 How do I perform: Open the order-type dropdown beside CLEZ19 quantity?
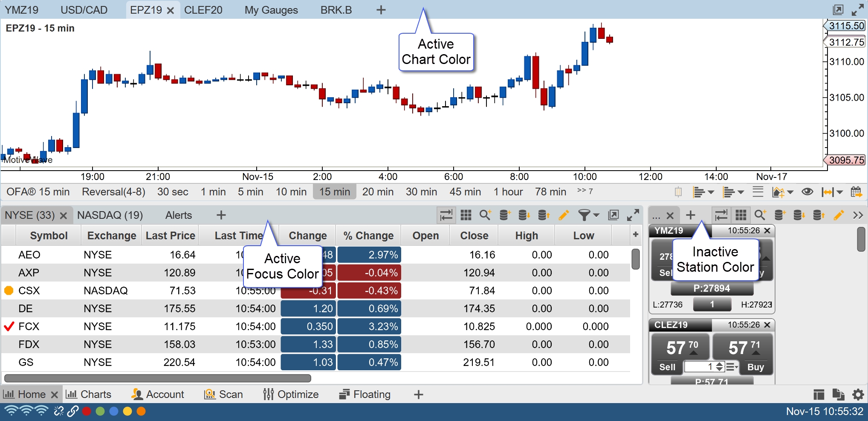tap(732, 367)
